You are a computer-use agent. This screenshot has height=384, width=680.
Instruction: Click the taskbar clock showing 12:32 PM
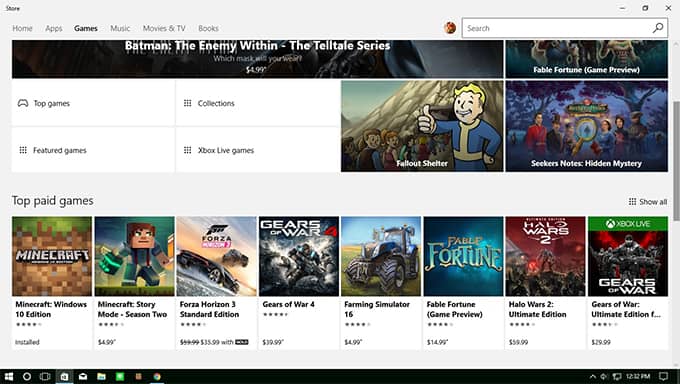(638, 376)
